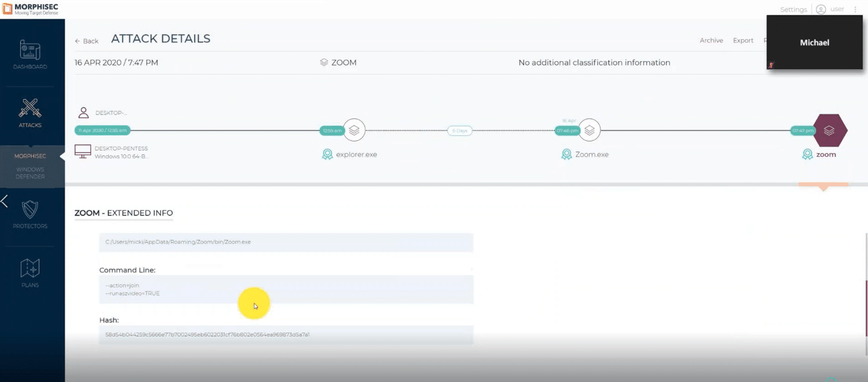Click the DESKTOP user person icon
Image resolution: width=868 pixels, height=382 pixels.
[84, 113]
